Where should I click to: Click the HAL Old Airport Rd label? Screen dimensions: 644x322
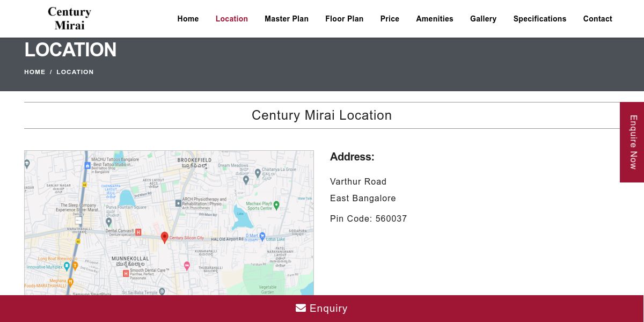pyautogui.click(x=226, y=239)
